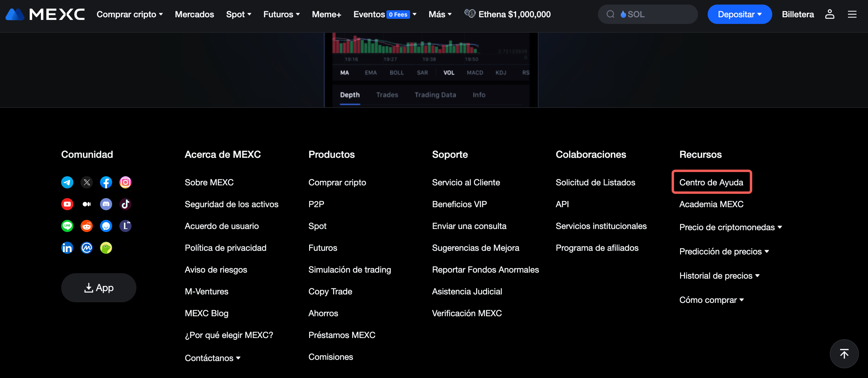Open Servicio al Cliente link
This screenshot has width=868, height=378.
tap(466, 182)
